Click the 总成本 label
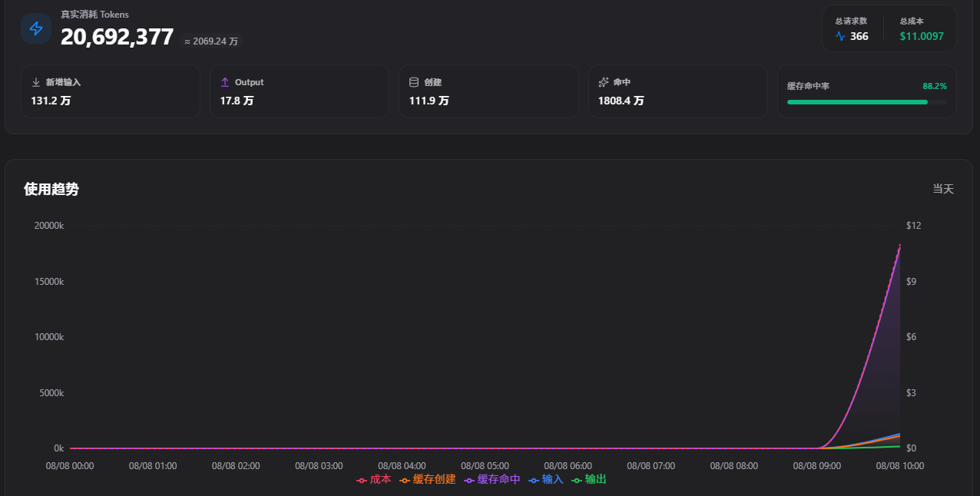The height and width of the screenshot is (496, 980). click(912, 21)
